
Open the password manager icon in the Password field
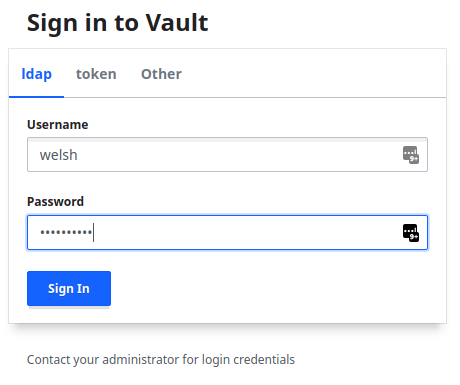tap(411, 232)
